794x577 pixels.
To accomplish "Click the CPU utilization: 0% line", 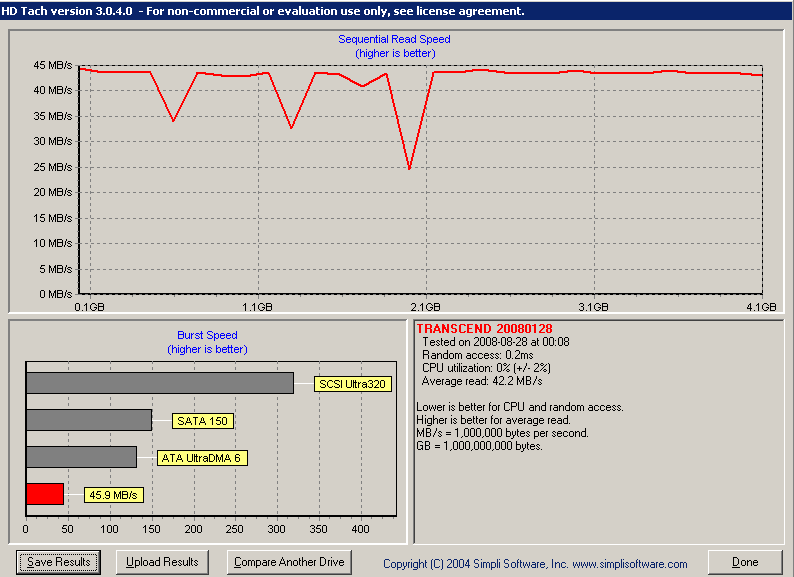I will pos(486,368).
